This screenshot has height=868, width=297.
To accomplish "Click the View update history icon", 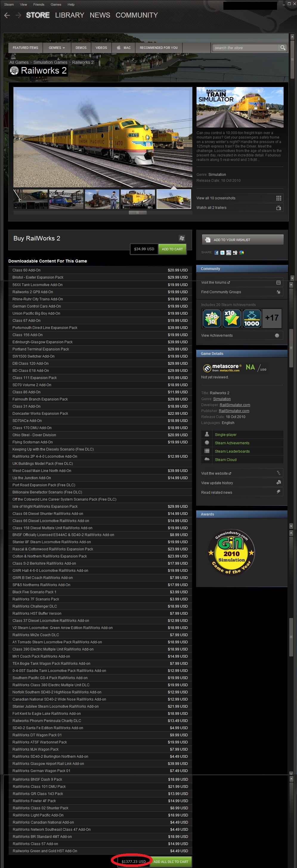I will 279,482.
